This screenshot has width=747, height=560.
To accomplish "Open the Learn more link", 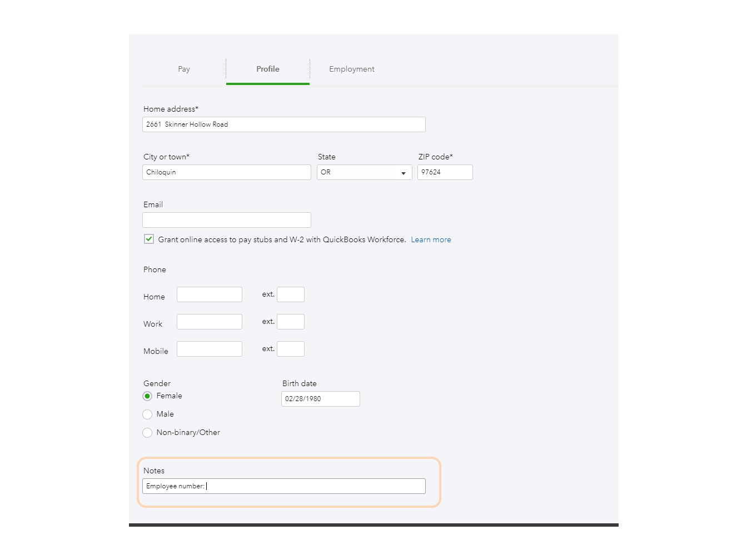I will tap(431, 239).
